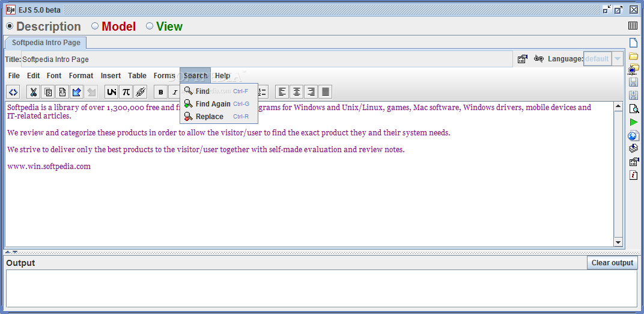The width and height of the screenshot is (644, 314).
Task: Cut selected text with scissors icon
Action: click(x=34, y=92)
